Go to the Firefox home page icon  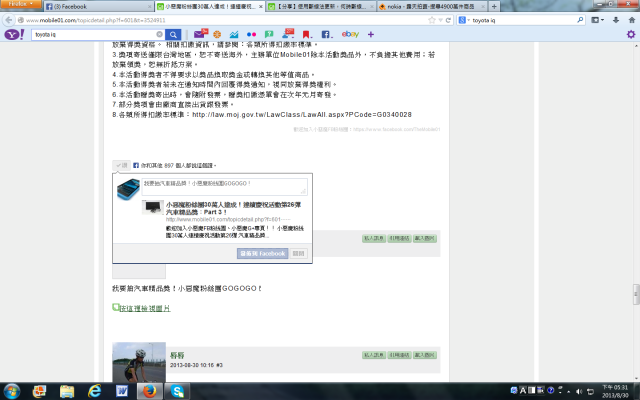(631, 20)
